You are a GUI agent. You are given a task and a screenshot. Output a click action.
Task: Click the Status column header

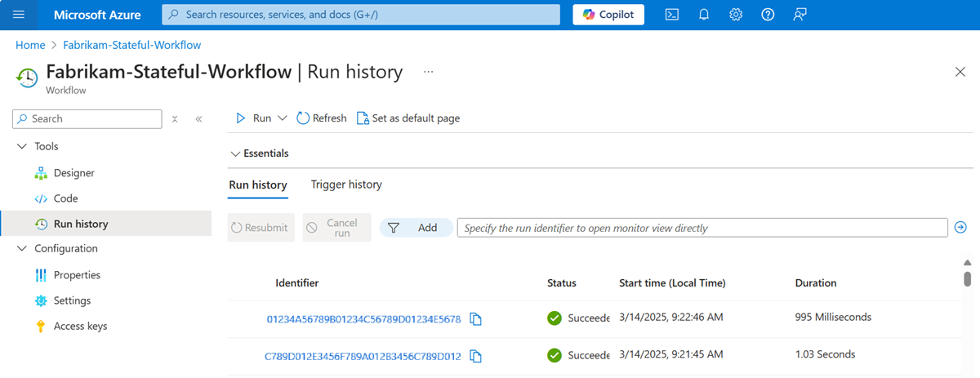(562, 283)
